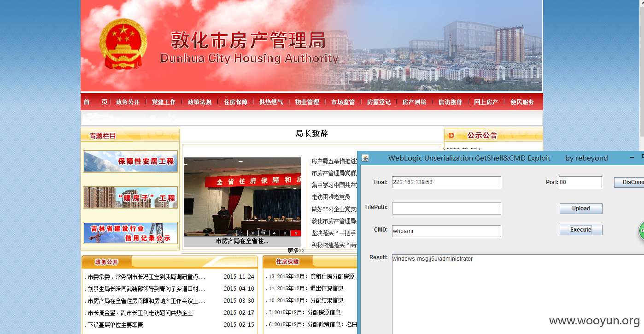Open news item 做好非公企业党支
This screenshot has height=334, width=644.
[334, 209]
